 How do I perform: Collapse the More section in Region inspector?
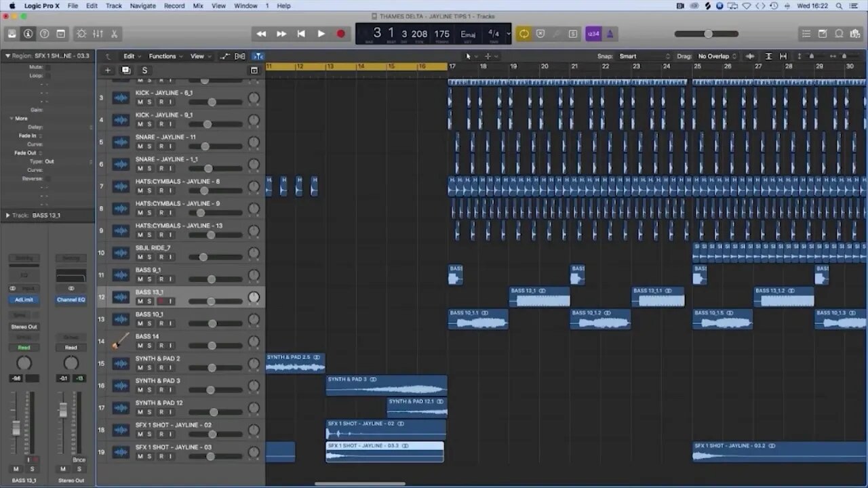point(12,118)
